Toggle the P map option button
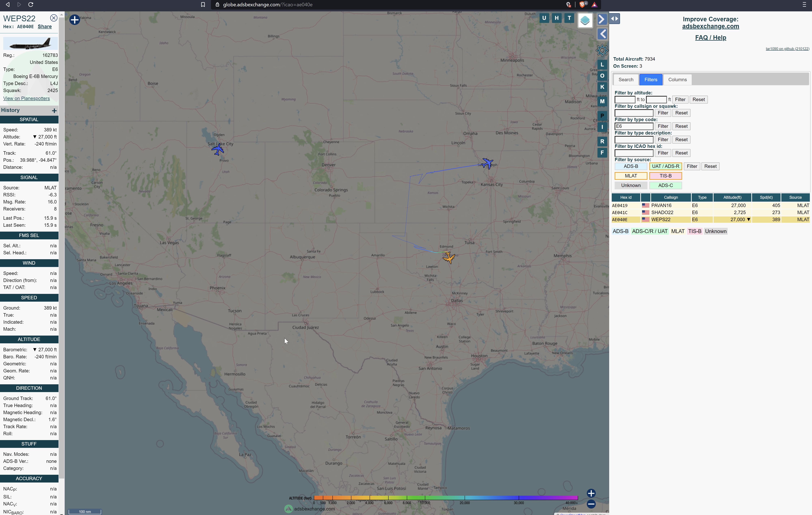Image resolution: width=812 pixels, height=515 pixels. 602,116
